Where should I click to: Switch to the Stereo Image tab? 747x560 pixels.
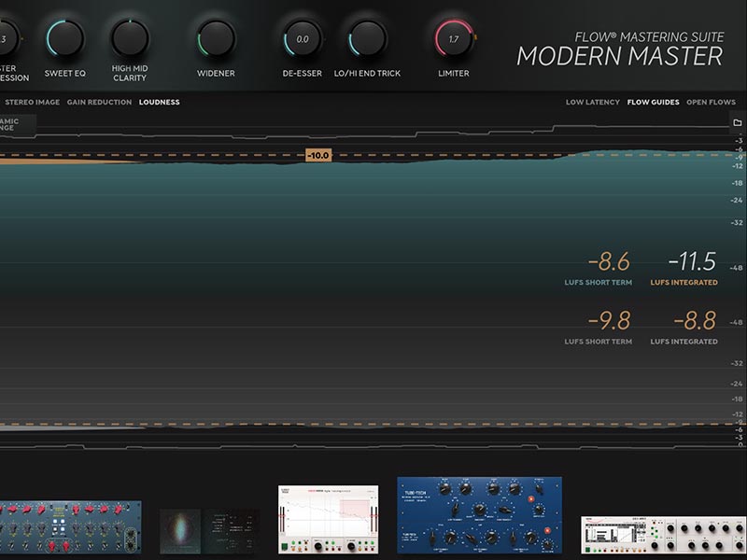pyautogui.click(x=32, y=102)
